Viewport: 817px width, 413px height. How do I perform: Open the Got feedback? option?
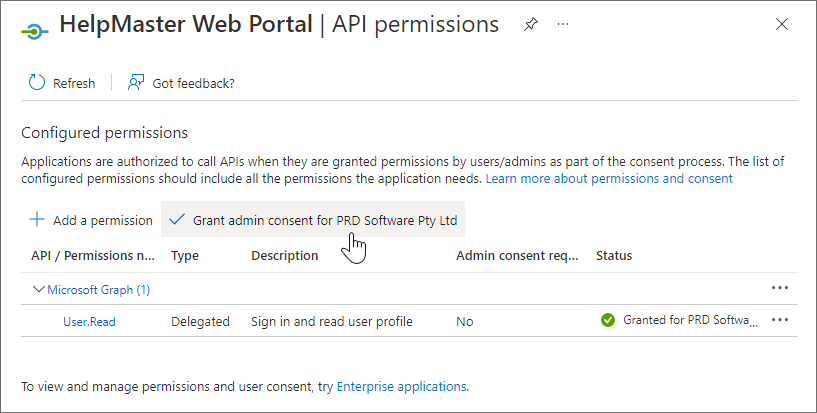[181, 83]
